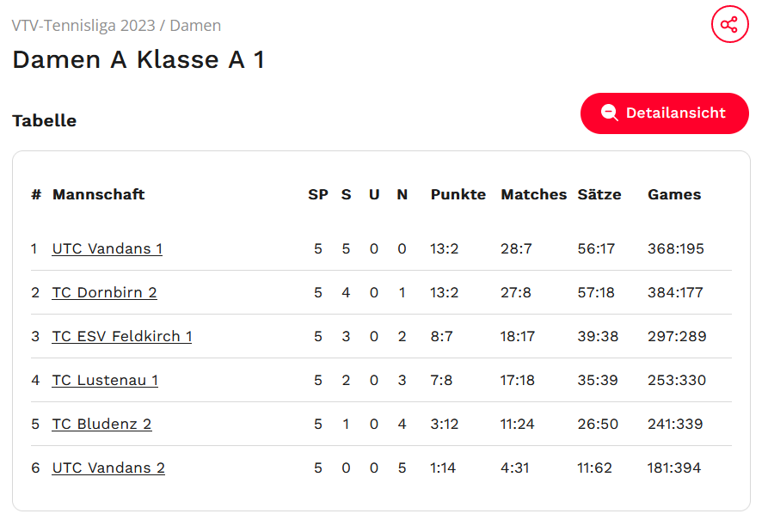
Task: Open the UTC Vandans 1 team link
Action: pos(107,248)
